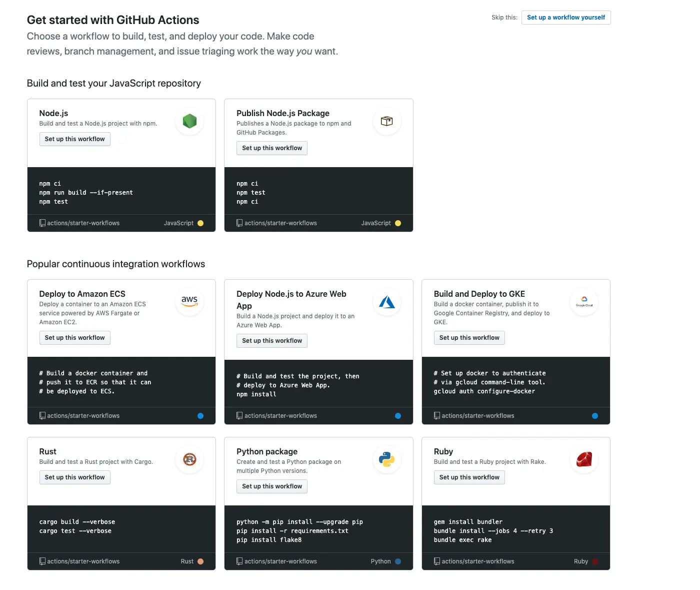
Task: Click 'Rust' language label in card footer
Action: point(187,561)
